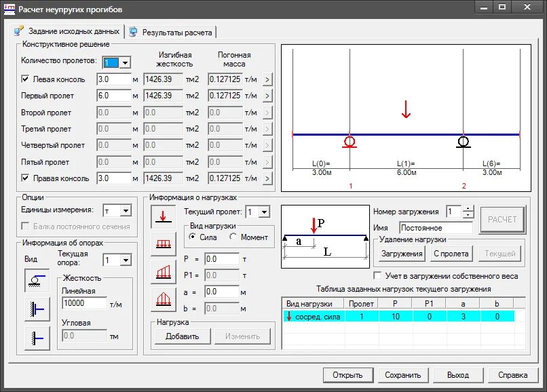Viewport: 547px width, 392px height.
Task: Click Вид нагрузки column header
Action: point(313,304)
